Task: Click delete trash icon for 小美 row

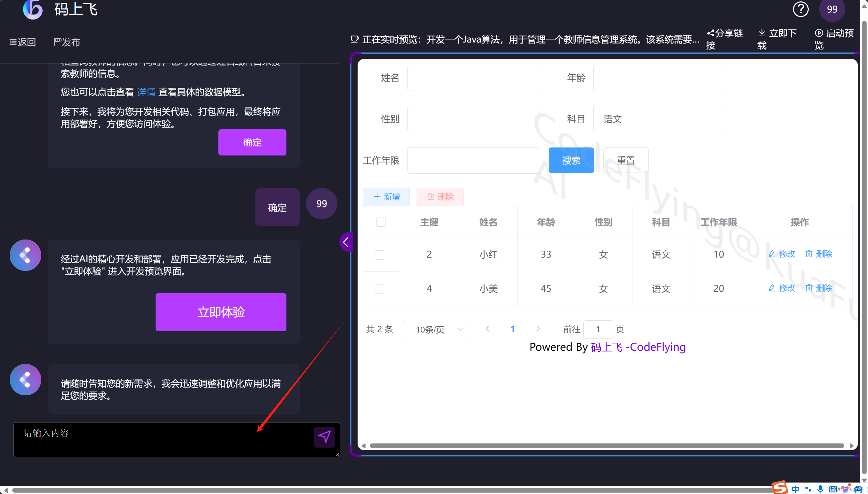Action: 809,288
